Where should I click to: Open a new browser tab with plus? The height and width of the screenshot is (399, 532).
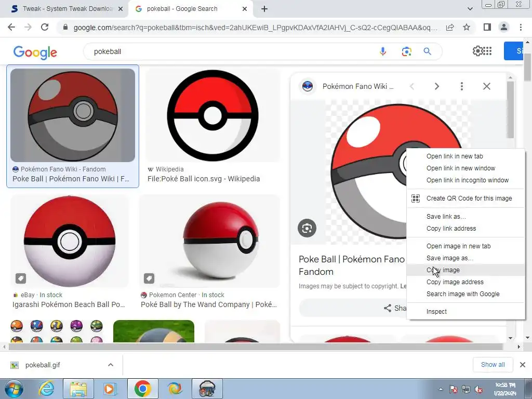264,9
